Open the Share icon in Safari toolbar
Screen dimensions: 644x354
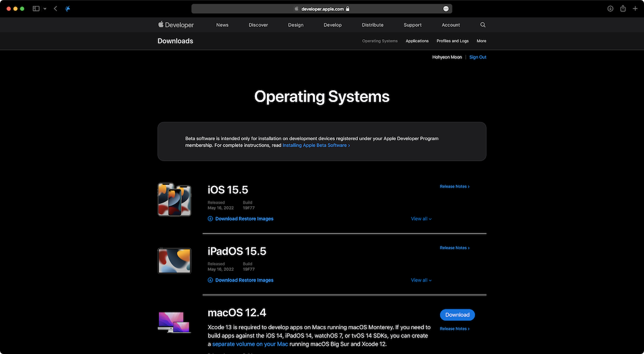coord(623,9)
